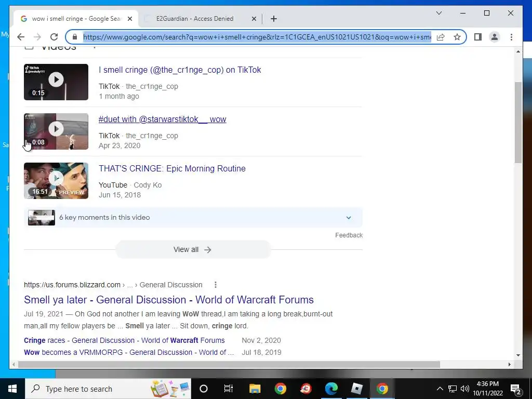Open Wow becomes a VRMMORPG link
The image size is (532, 399).
coord(129,352)
